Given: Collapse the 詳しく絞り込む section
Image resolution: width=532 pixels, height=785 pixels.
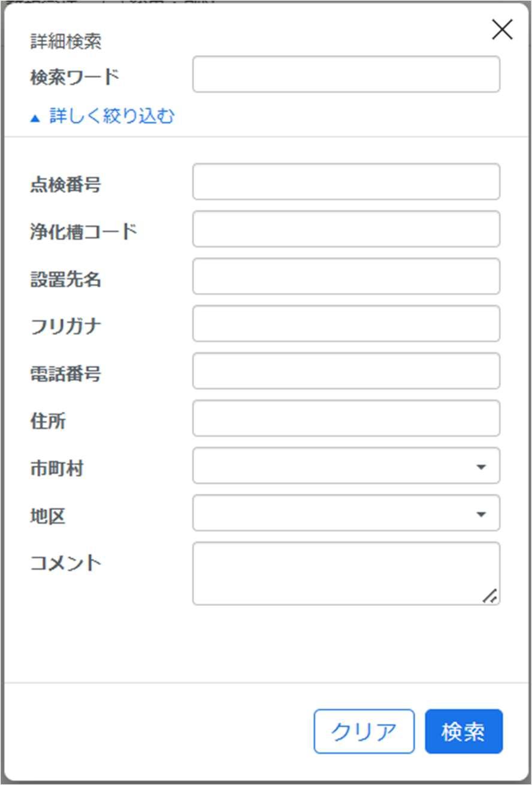Looking at the screenshot, I should coord(102,116).
